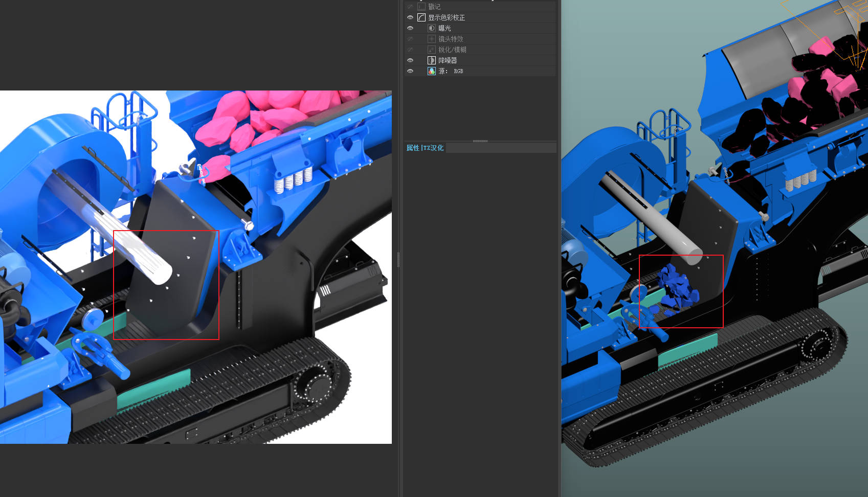Click the 镜头特效 lens effects icon

[432, 39]
